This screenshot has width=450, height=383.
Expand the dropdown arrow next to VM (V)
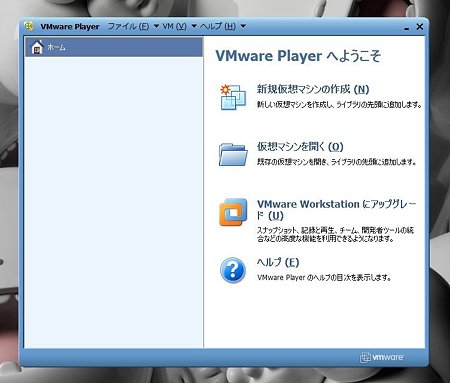194,26
